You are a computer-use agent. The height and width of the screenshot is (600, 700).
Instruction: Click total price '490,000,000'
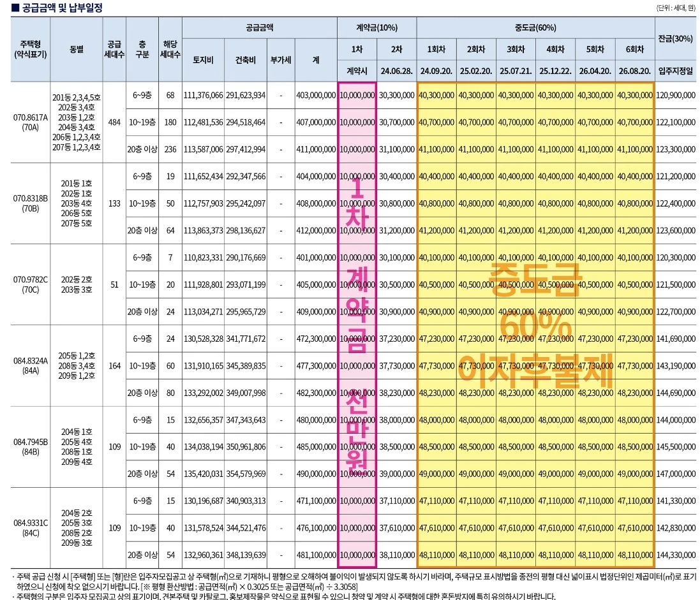click(x=316, y=474)
